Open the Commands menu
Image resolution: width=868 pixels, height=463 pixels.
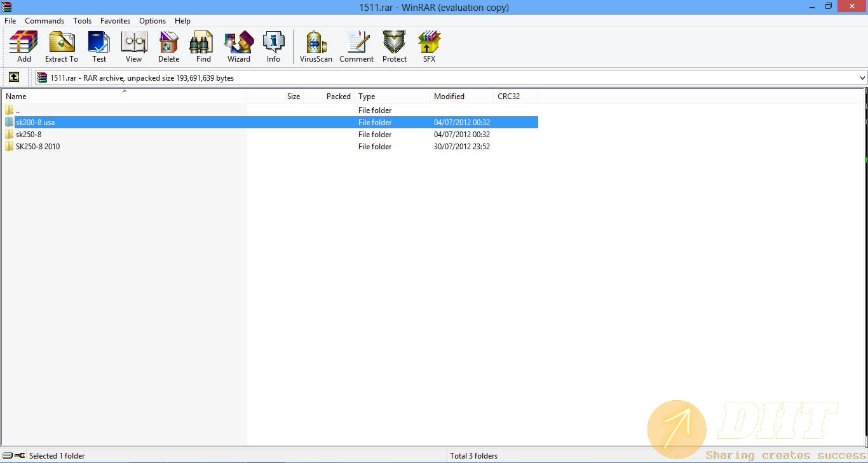pos(44,20)
